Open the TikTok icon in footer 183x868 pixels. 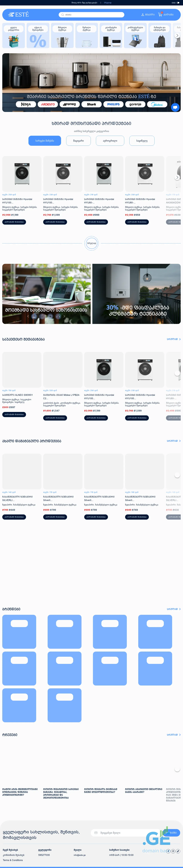178,851
